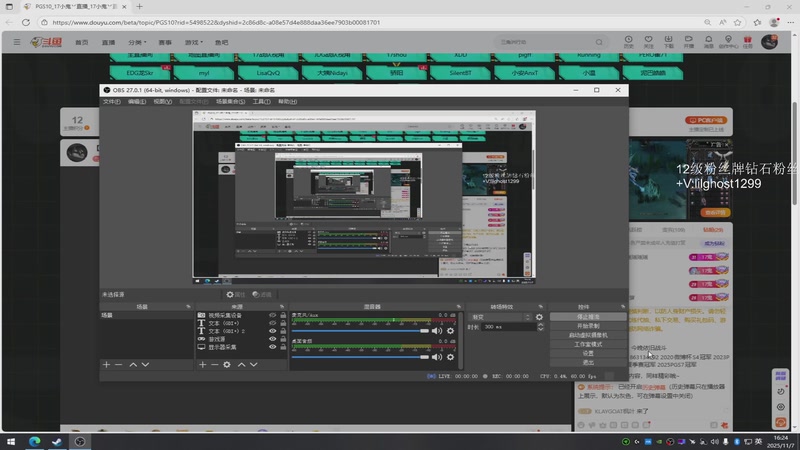The width and height of the screenshot is (800, 450).
Task: Open Douyu download icon
Action: (668, 42)
